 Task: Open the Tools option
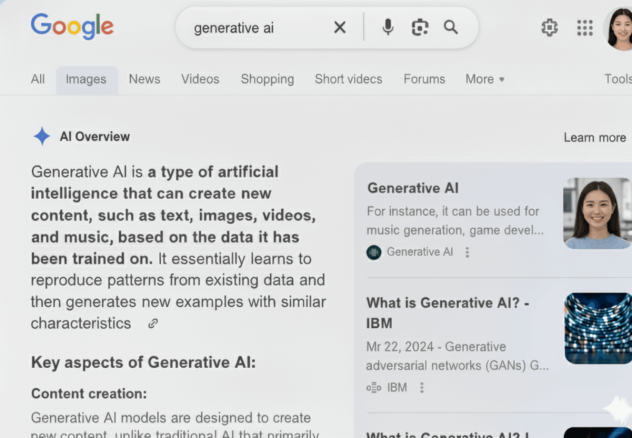[x=618, y=79]
